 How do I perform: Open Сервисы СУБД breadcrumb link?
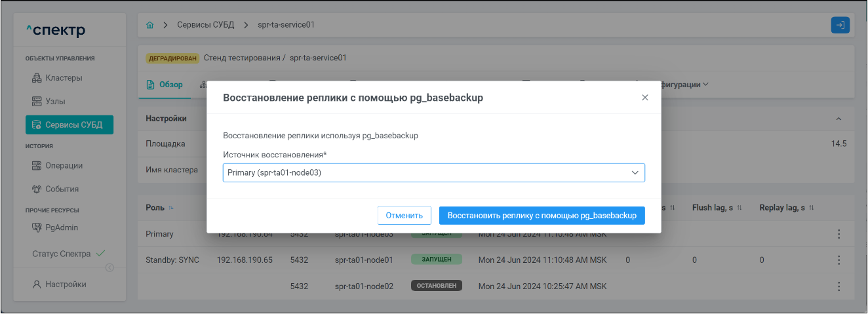pyautogui.click(x=205, y=25)
